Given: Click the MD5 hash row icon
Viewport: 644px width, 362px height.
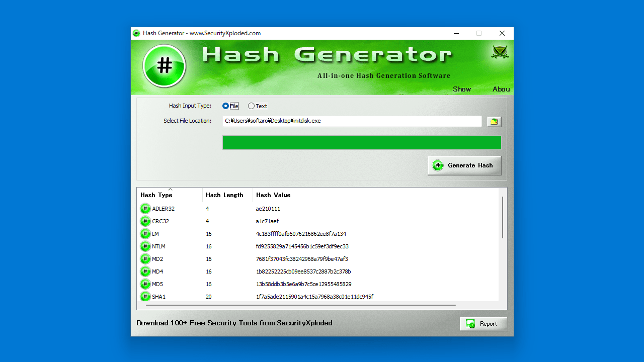Looking at the screenshot, I should tap(145, 284).
